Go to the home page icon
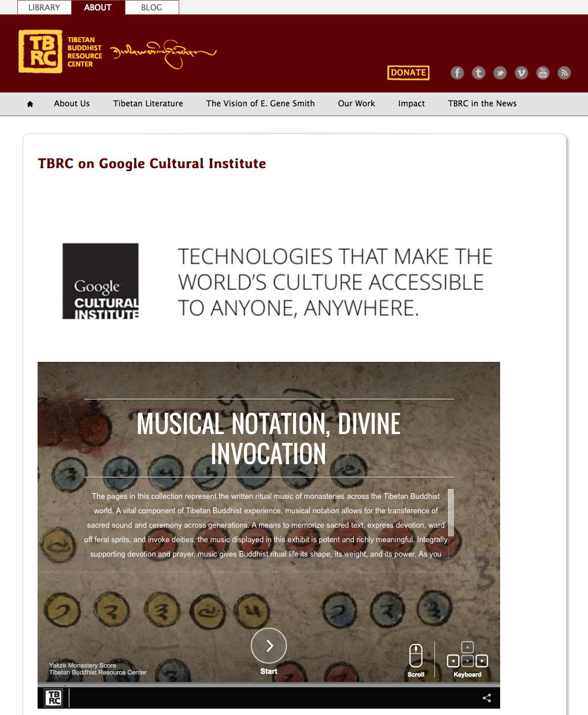This screenshot has height=715, width=588. [30, 104]
